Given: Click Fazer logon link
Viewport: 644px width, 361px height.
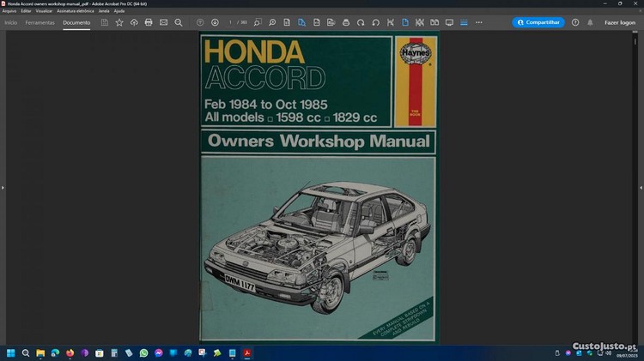Looking at the screenshot, I should pos(620,22).
